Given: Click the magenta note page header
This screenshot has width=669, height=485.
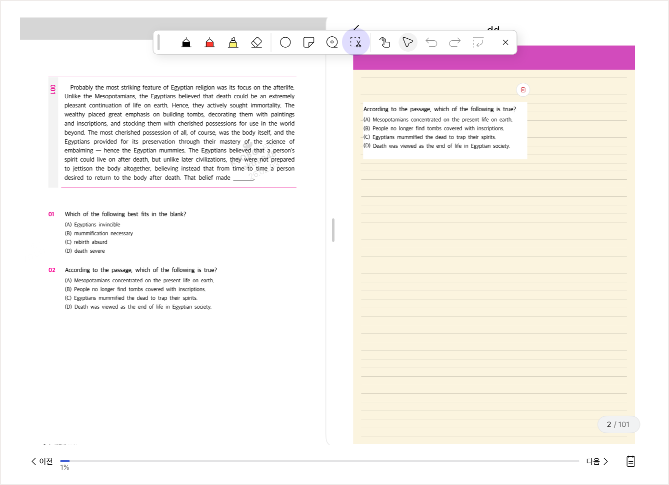Looking at the screenshot, I should point(494,58).
